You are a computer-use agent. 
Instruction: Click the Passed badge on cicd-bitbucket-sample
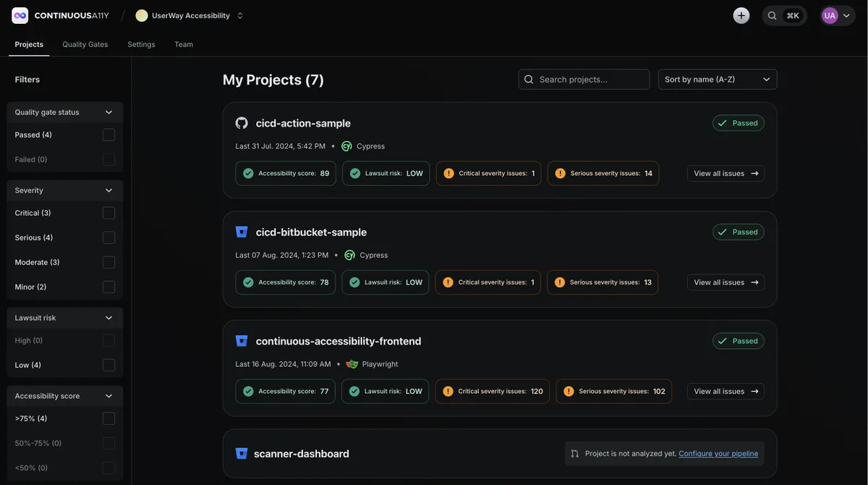coord(739,232)
